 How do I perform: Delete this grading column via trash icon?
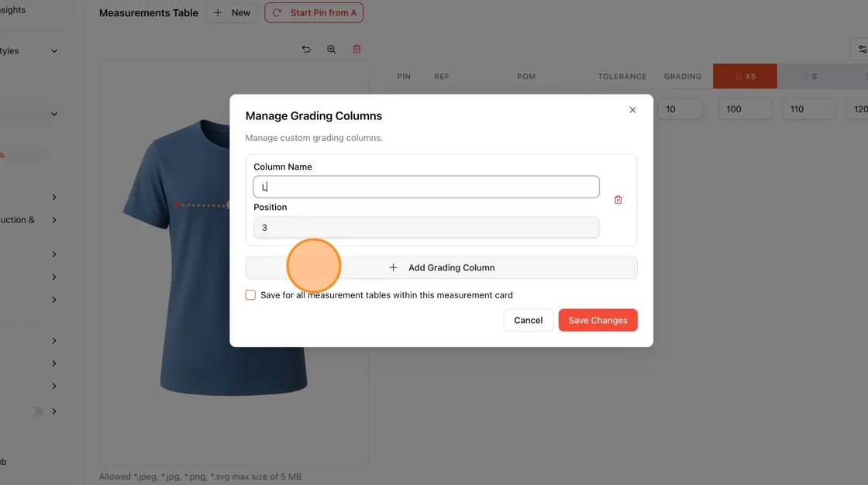618,200
